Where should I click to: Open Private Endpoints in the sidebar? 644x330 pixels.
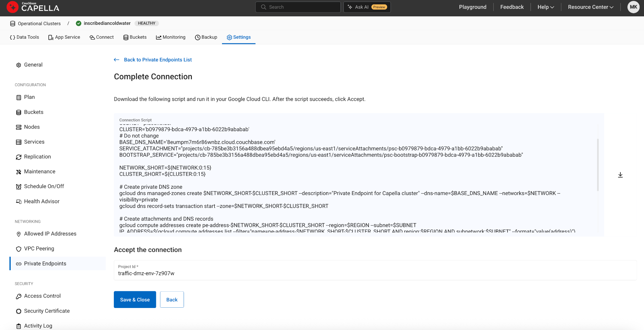[45, 264]
